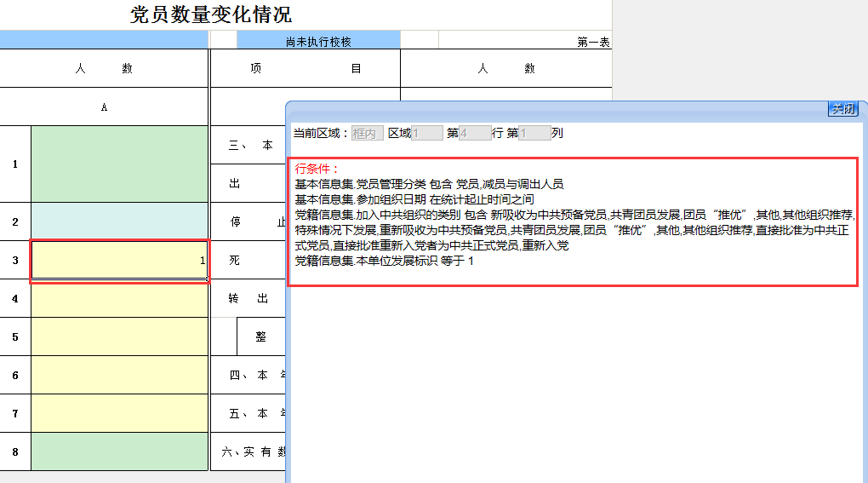Click the 框内 current region field
868x483 pixels.
(x=368, y=133)
